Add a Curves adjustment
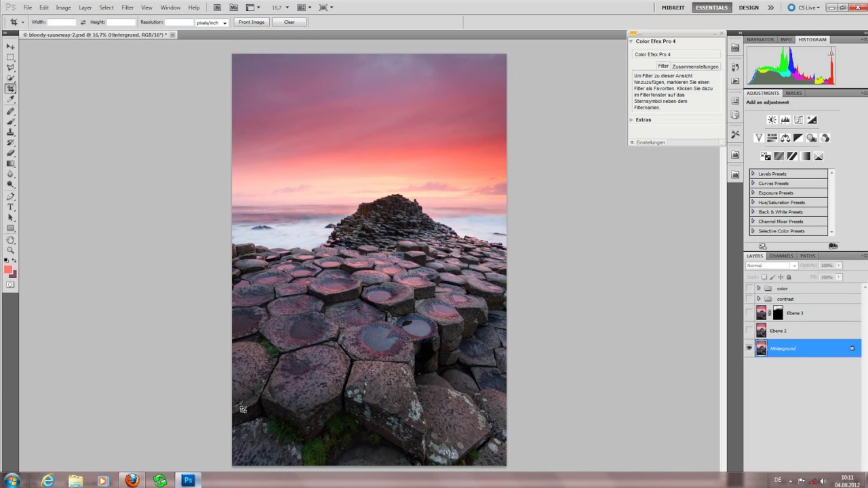Image resolution: width=868 pixels, height=488 pixels. (x=798, y=120)
